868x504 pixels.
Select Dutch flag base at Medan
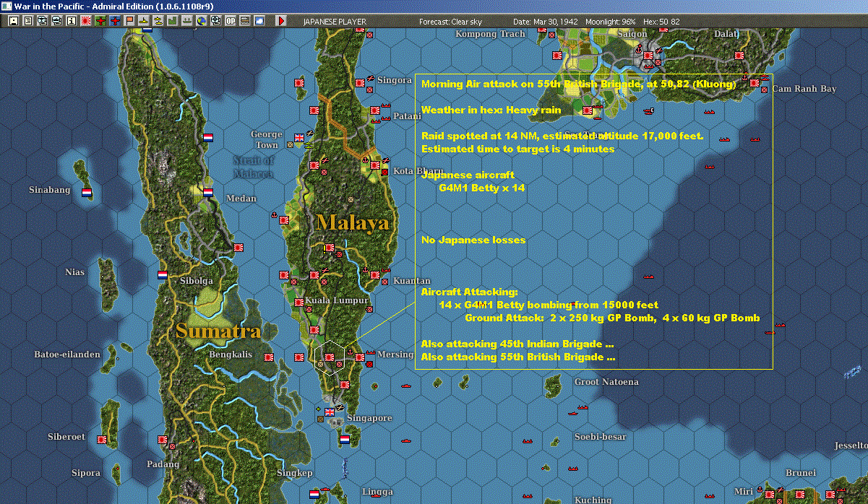pyautogui.click(x=208, y=193)
